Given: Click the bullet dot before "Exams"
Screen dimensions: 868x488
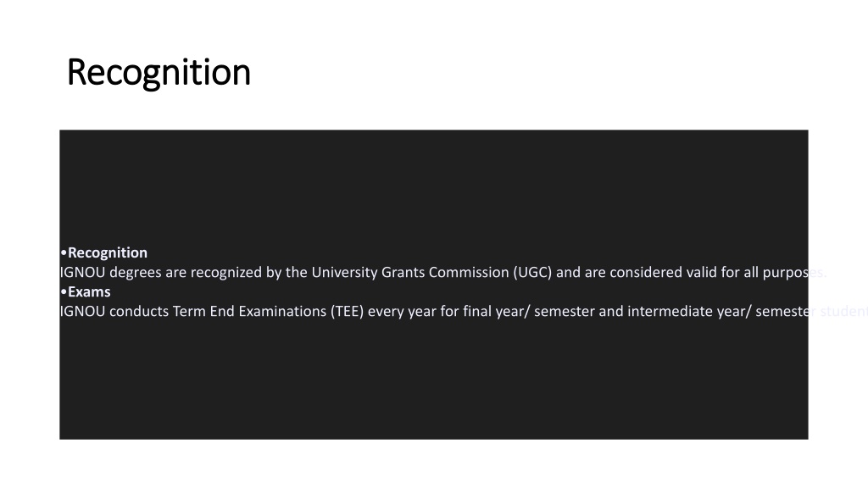Looking at the screenshot, I should (64, 291).
